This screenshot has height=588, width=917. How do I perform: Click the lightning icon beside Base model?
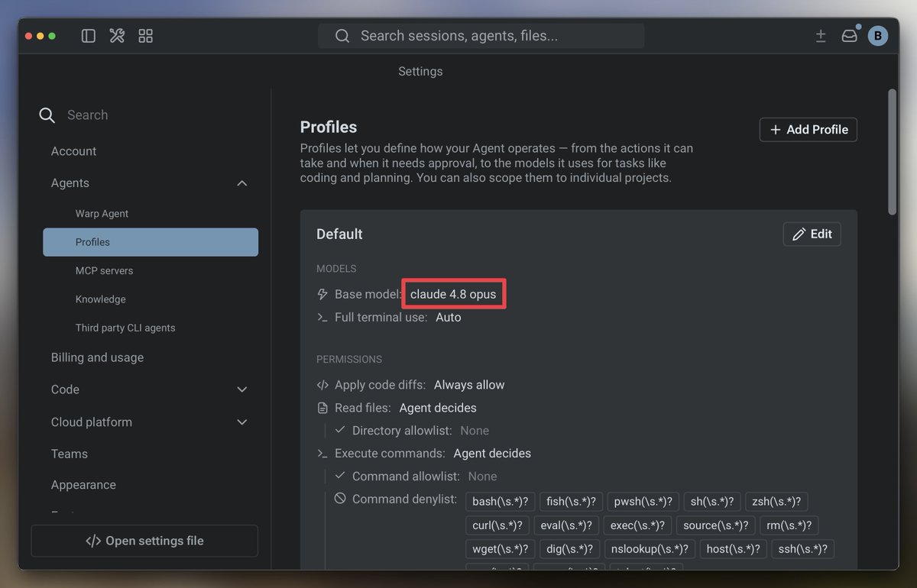[x=322, y=294]
